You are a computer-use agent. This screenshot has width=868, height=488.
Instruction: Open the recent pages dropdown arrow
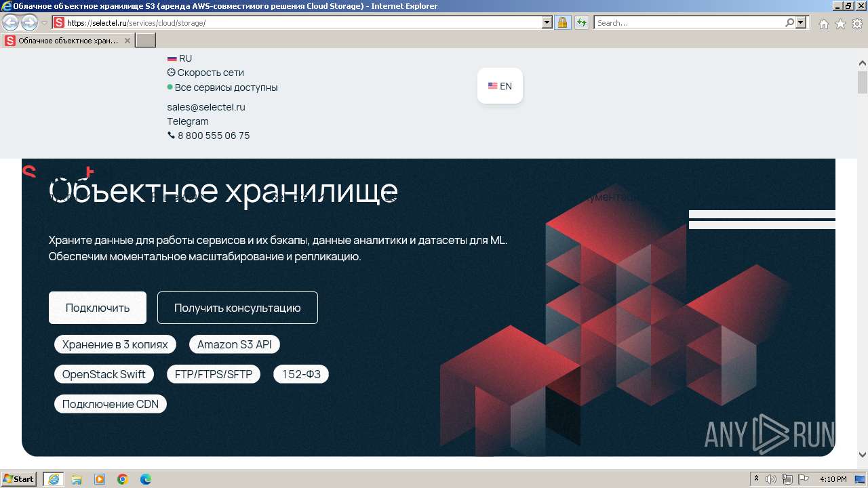coord(44,23)
